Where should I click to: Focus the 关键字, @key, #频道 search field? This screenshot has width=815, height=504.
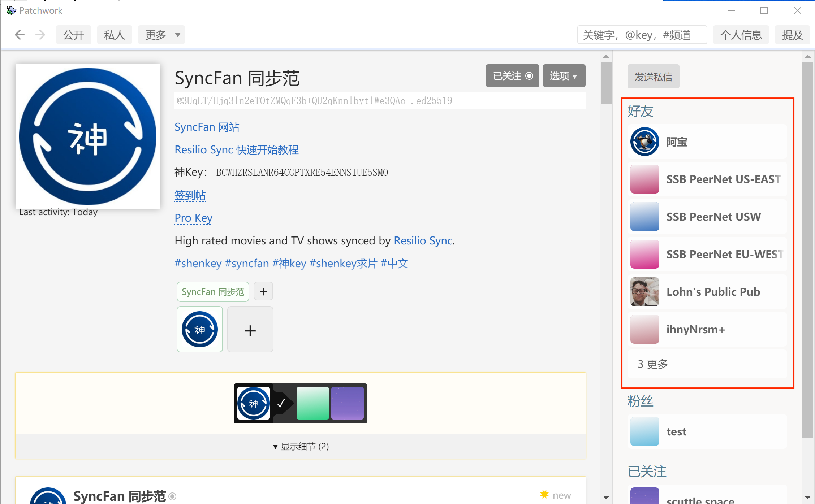click(x=642, y=35)
